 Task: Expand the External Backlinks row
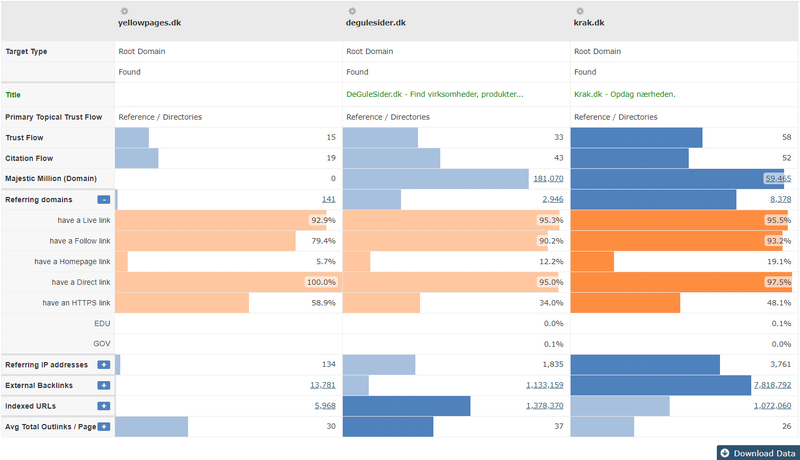pos(104,386)
